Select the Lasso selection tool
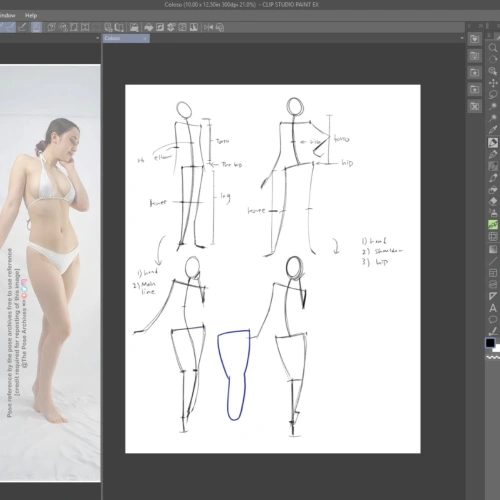The image size is (500, 500). coord(493,95)
